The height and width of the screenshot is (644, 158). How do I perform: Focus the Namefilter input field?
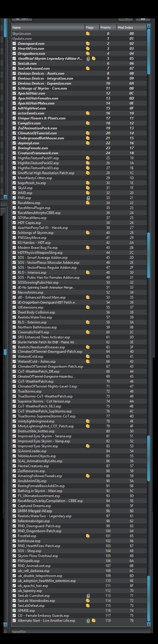point(81,632)
